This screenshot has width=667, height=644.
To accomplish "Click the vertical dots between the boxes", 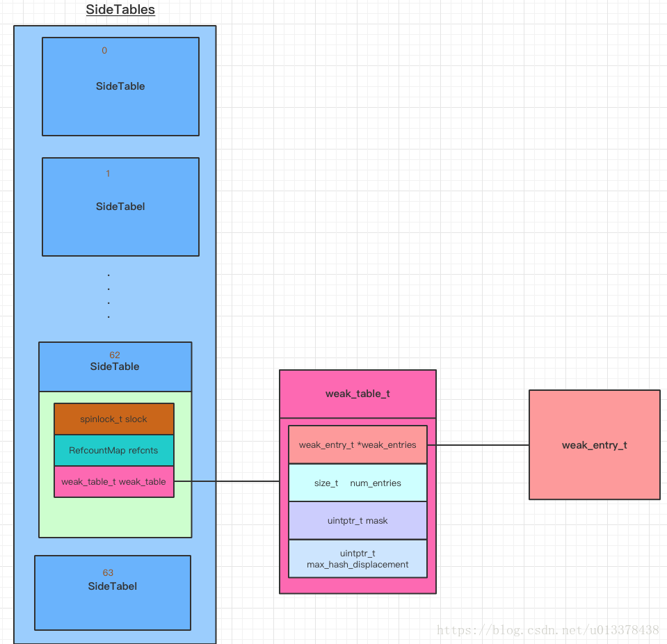I will coord(109,296).
